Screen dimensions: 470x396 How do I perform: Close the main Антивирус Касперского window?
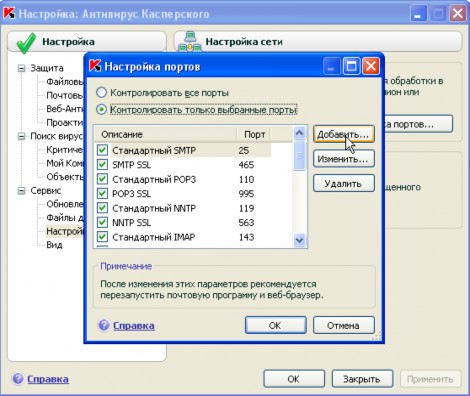click(x=457, y=14)
